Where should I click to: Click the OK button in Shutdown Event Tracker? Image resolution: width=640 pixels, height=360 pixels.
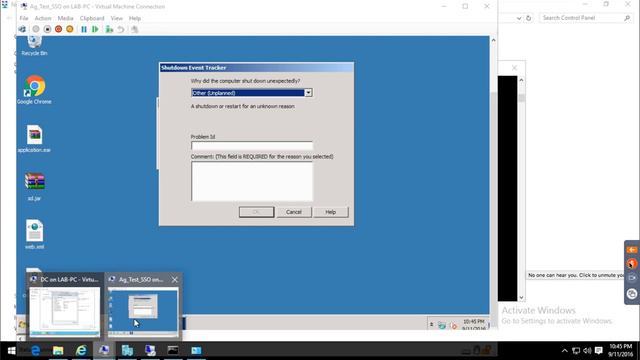256,212
